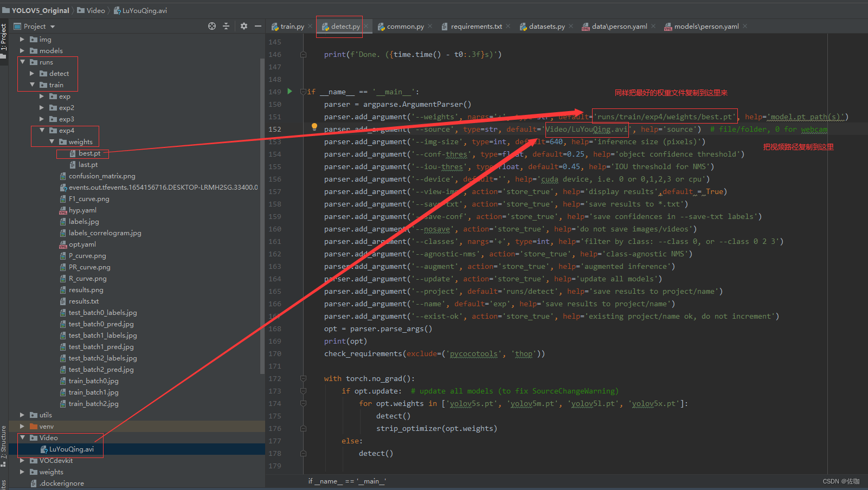The height and width of the screenshot is (490, 868).
Task: Click the yellow intention bulb at line 152
Action: (x=314, y=127)
